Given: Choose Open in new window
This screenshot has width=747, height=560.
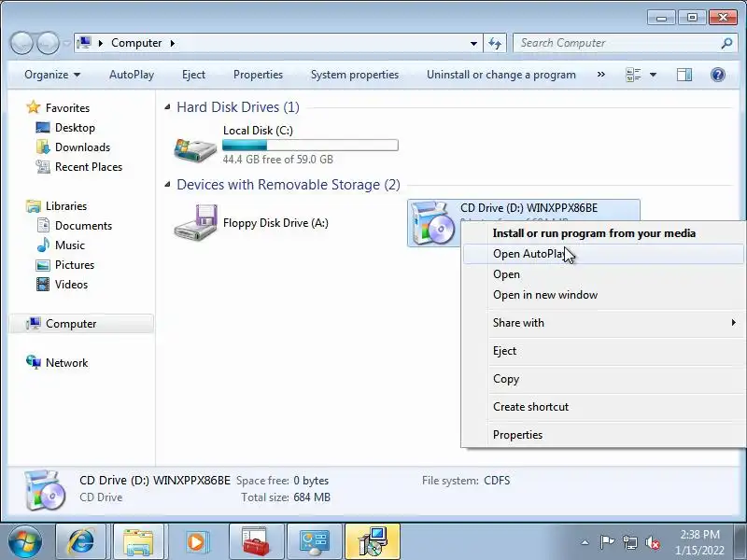Looking at the screenshot, I should click(x=603, y=295).
